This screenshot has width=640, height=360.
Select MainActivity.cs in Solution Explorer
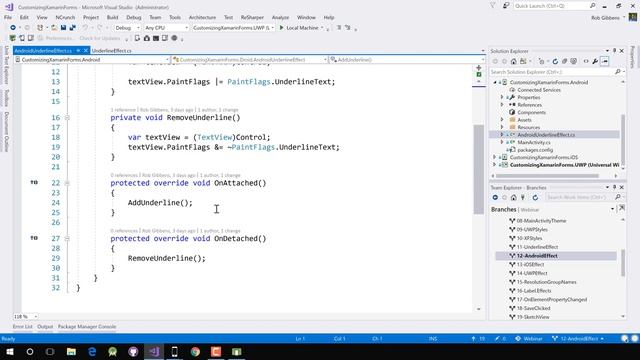(x=534, y=142)
